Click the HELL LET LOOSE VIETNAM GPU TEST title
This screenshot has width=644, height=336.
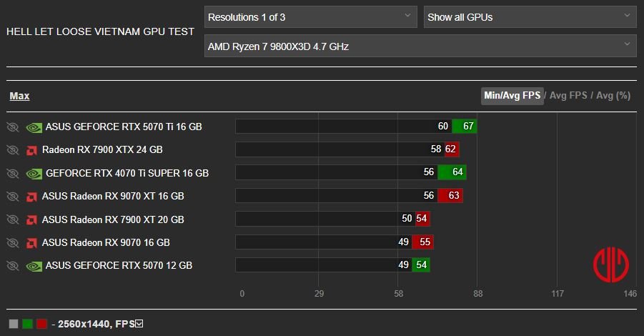[100, 31]
